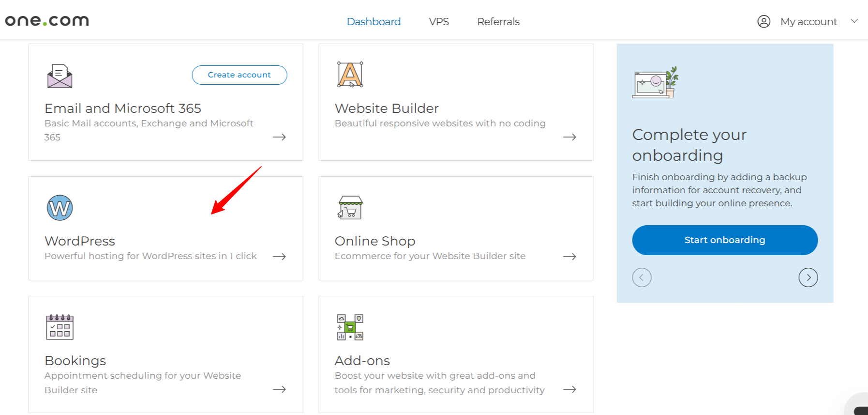Click the Add-ons grid icon

[350, 327]
